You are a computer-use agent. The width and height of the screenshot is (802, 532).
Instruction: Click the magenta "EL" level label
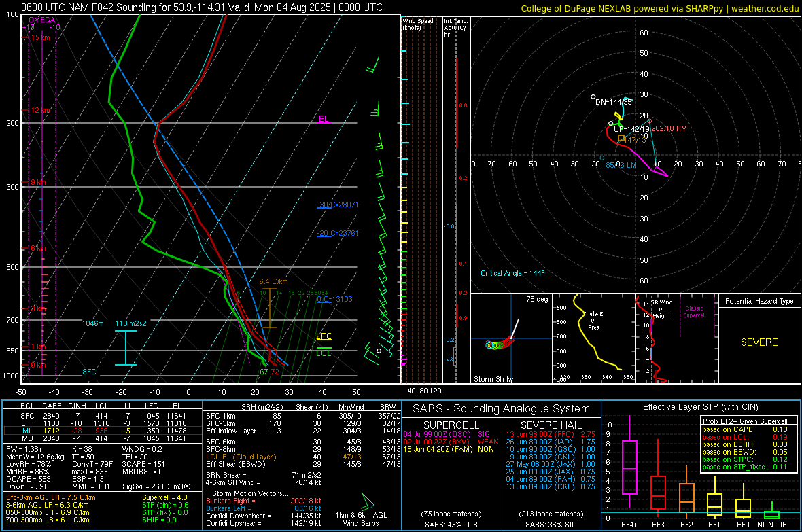(x=324, y=119)
